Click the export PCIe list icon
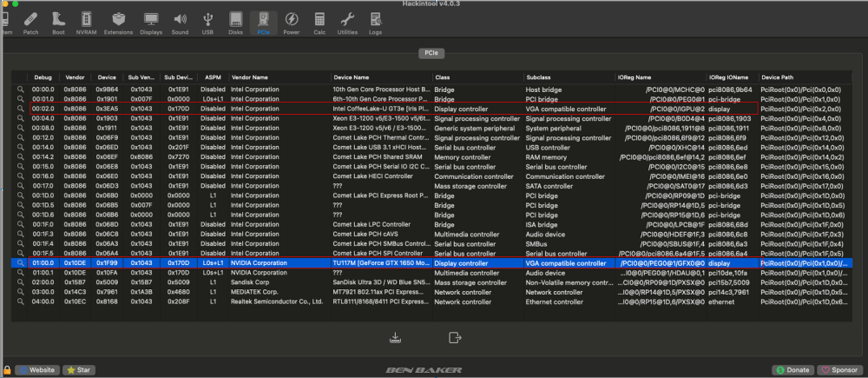Screen dimensions: 868x378 (455, 337)
